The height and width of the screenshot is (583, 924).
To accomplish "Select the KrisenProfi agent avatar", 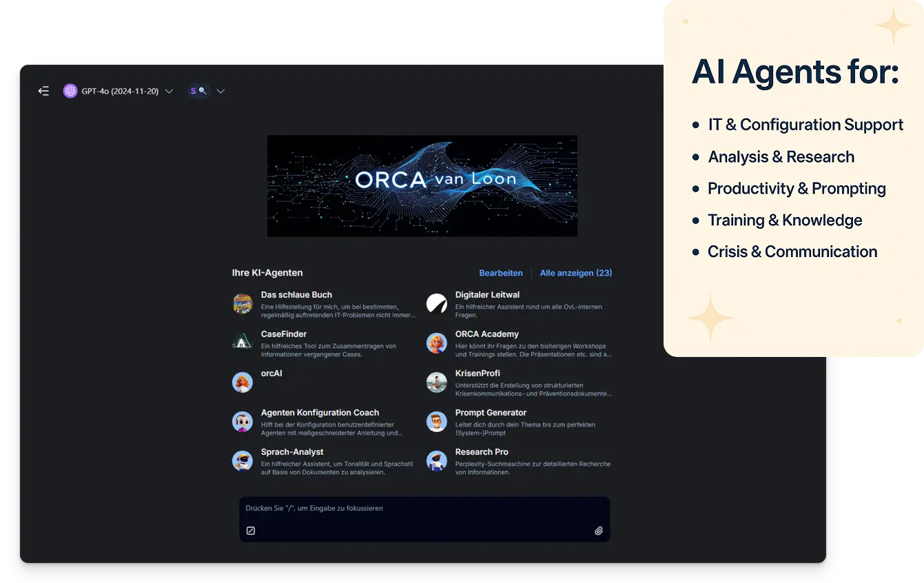I will tap(437, 382).
